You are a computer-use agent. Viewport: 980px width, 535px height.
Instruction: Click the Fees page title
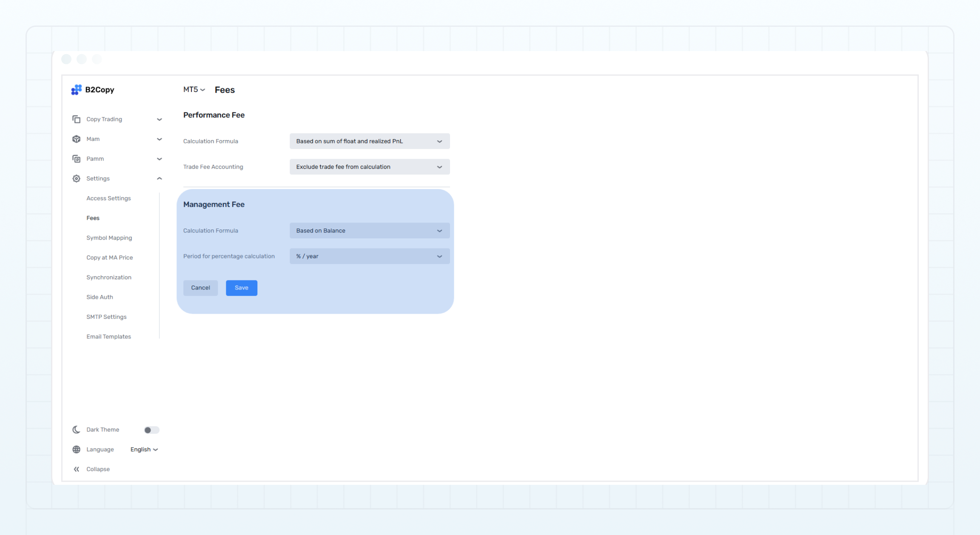pos(225,90)
